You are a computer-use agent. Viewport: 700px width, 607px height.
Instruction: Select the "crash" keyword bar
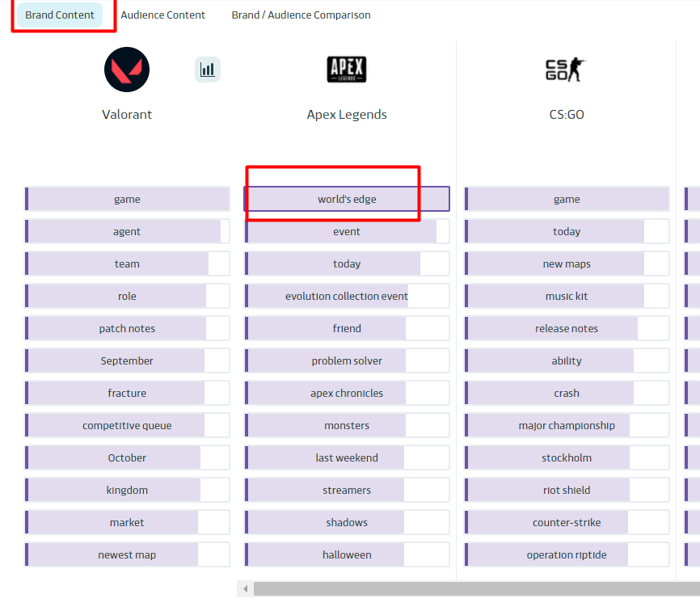(x=567, y=393)
